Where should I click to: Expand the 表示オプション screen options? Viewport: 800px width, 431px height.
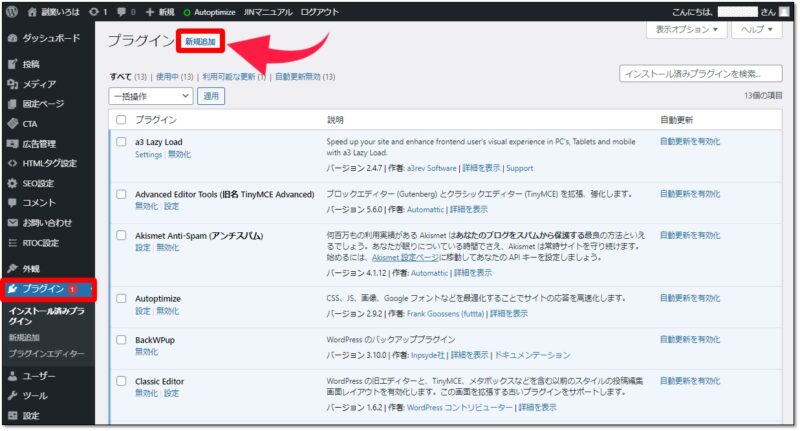pyautogui.click(x=686, y=30)
